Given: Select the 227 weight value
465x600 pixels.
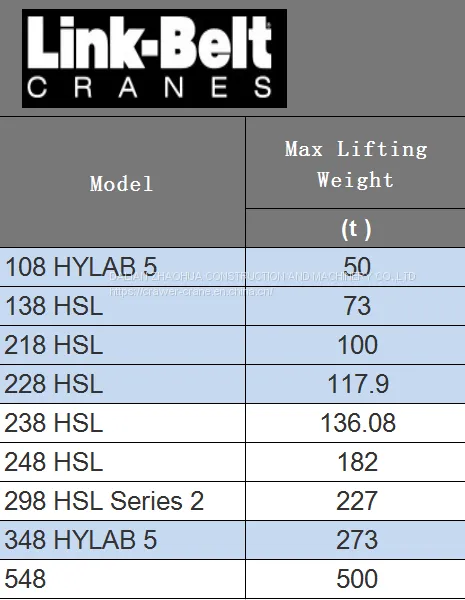Looking at the screenshot, I should [x=357, y=501].
